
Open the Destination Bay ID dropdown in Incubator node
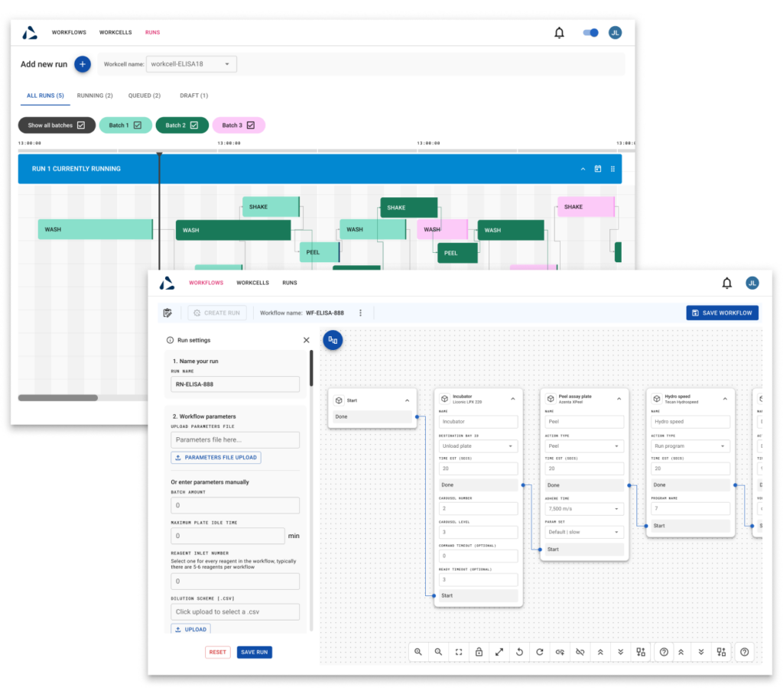coord(478,446)
